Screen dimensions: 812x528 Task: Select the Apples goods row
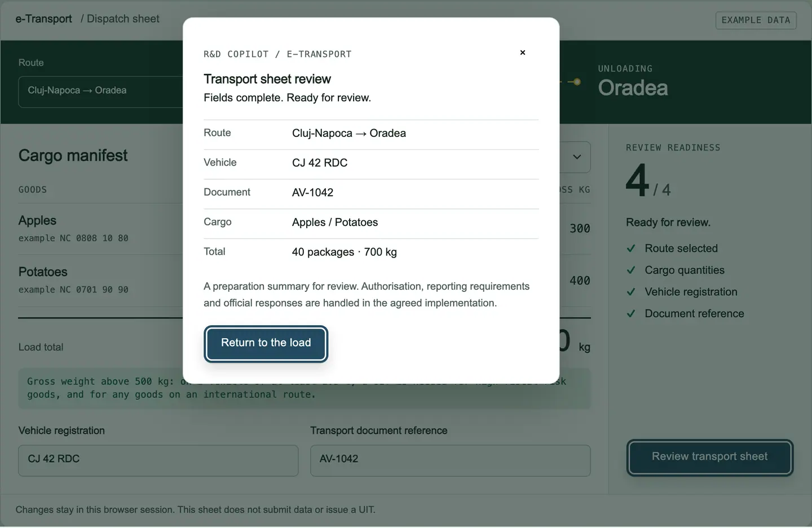101,229
